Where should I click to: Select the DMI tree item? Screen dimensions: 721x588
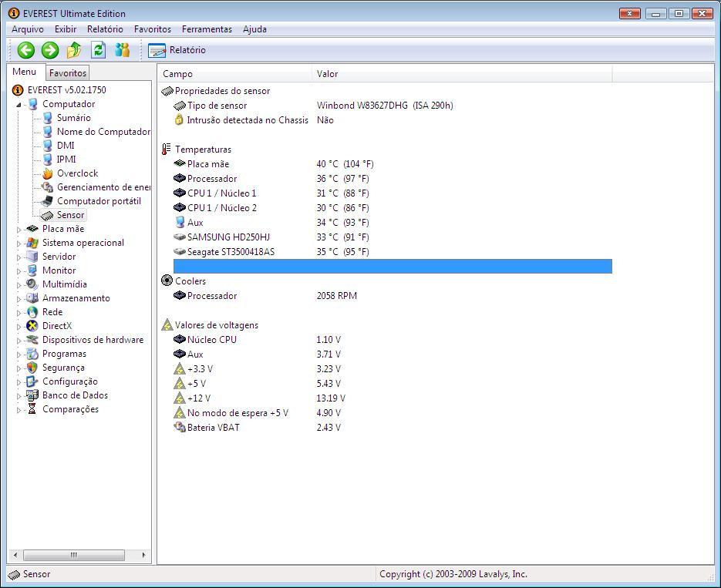click(x=66, y=145)
